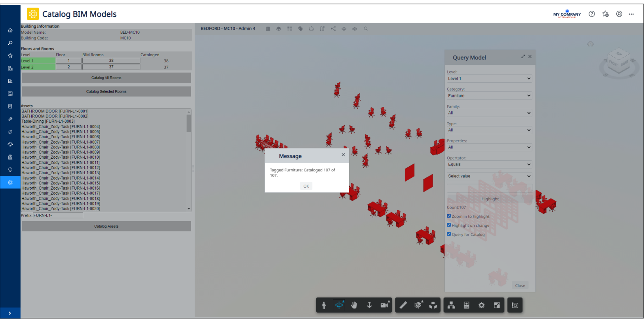Click OK in the Message dialog
Screen dimensions: 644x319
pyautogui.click(x=306, y=186)
